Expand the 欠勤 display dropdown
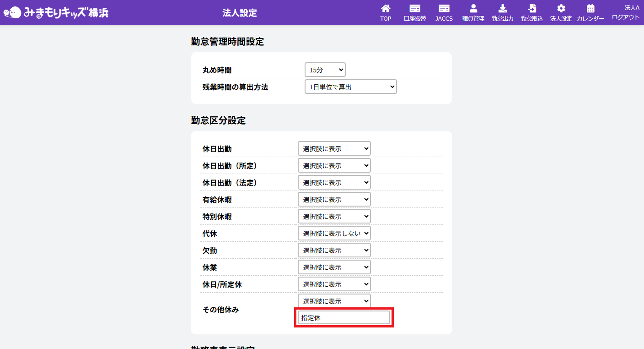This screenshot has height=349, width=644. click(x=334, y=250)
